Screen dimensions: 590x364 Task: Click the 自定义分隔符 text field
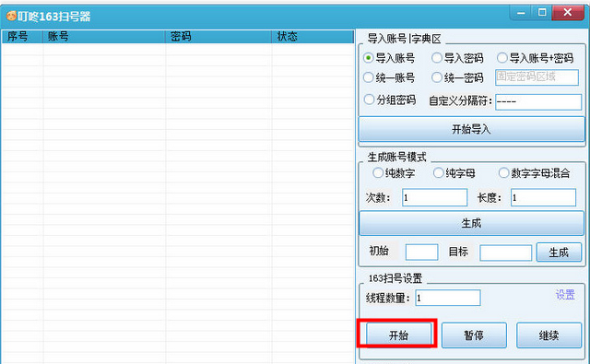tap(538, 102)
